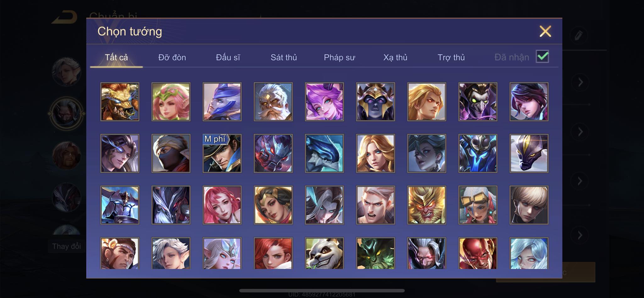Click the Thay đổi button
This screenshot has width=644, height=298.
click(66, 246)
